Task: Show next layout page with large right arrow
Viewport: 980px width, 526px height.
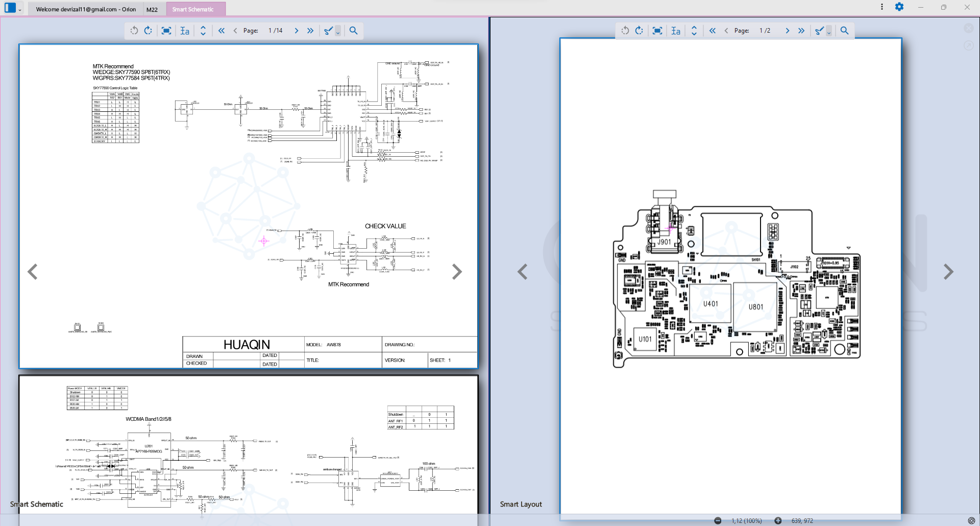Action: (948, 272)
